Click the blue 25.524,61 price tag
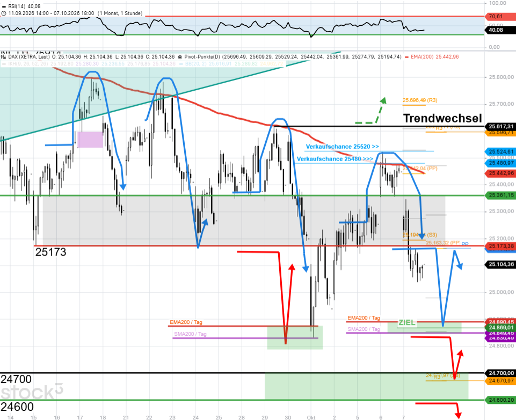 pos(501,152)
